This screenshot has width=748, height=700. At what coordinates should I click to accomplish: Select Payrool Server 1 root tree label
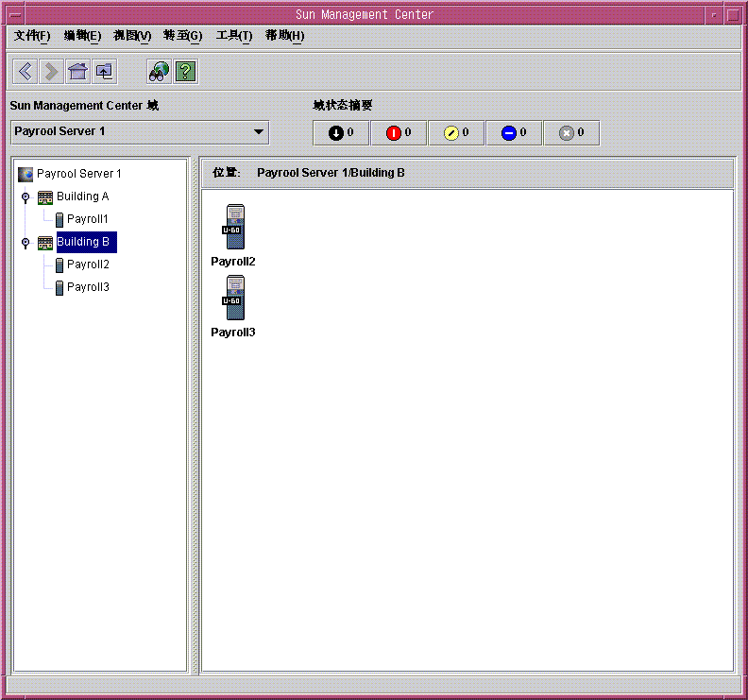pyautogui.click(x=78, y=174)
